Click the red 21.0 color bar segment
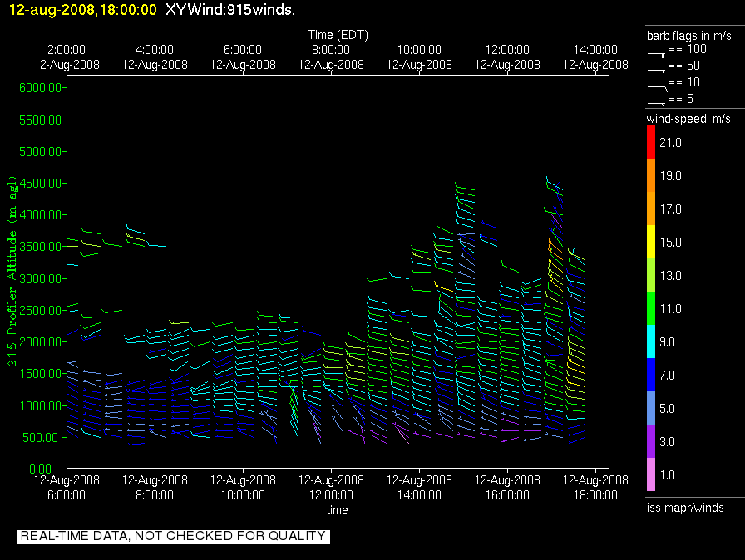 651,142
